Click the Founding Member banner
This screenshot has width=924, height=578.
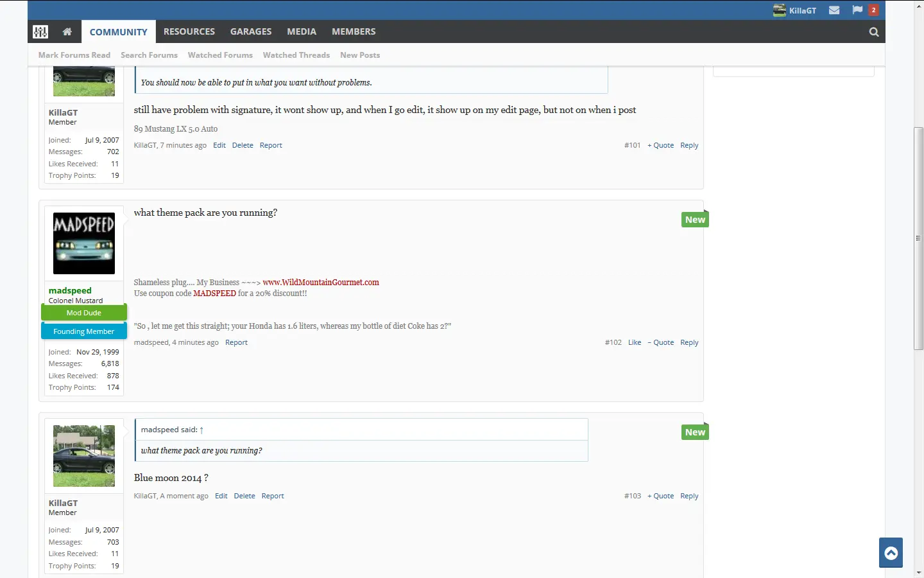[84, 331]
